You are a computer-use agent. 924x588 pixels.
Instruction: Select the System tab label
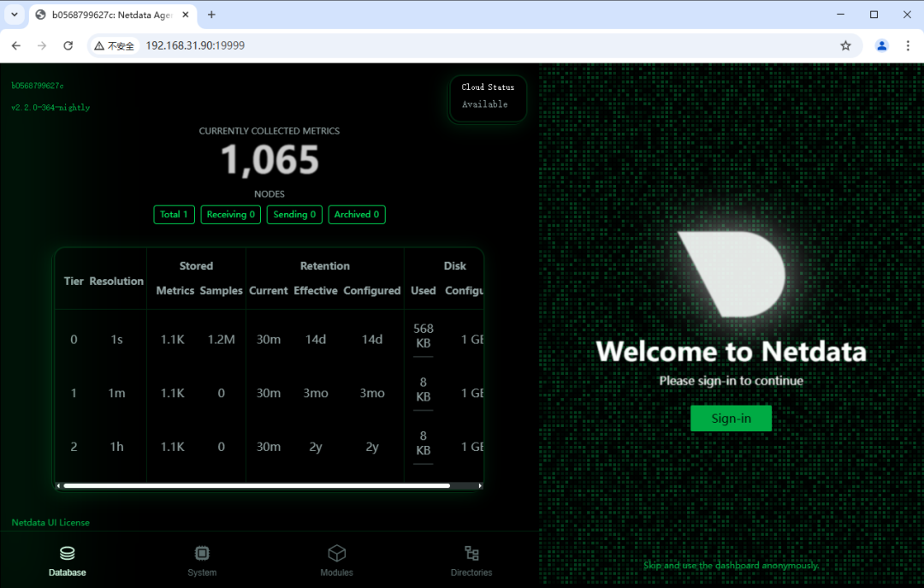[x=202, y=573]
